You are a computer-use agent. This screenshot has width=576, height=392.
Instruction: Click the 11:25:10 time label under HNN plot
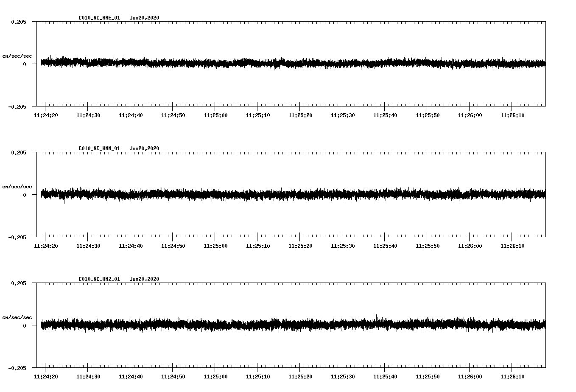(x=258, y=246)
